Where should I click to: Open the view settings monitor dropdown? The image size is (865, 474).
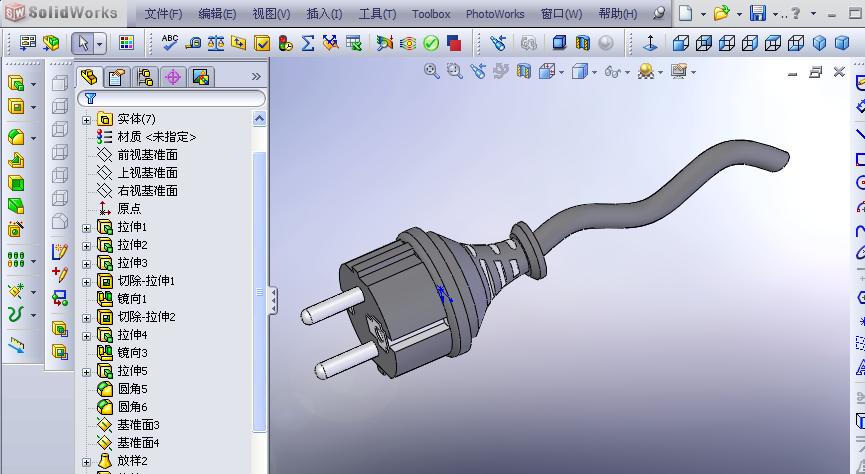click(693, 72)
